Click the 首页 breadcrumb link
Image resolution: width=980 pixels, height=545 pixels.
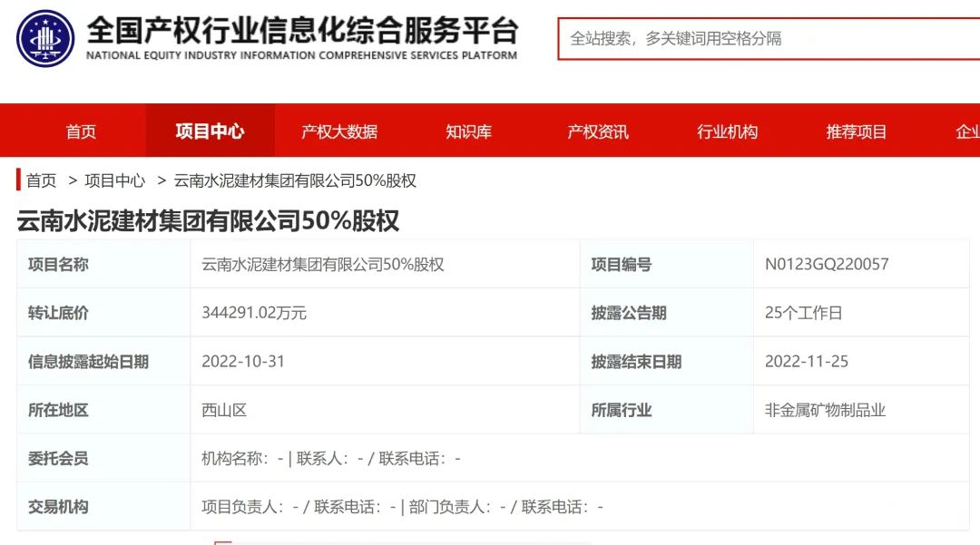point(41,180)
